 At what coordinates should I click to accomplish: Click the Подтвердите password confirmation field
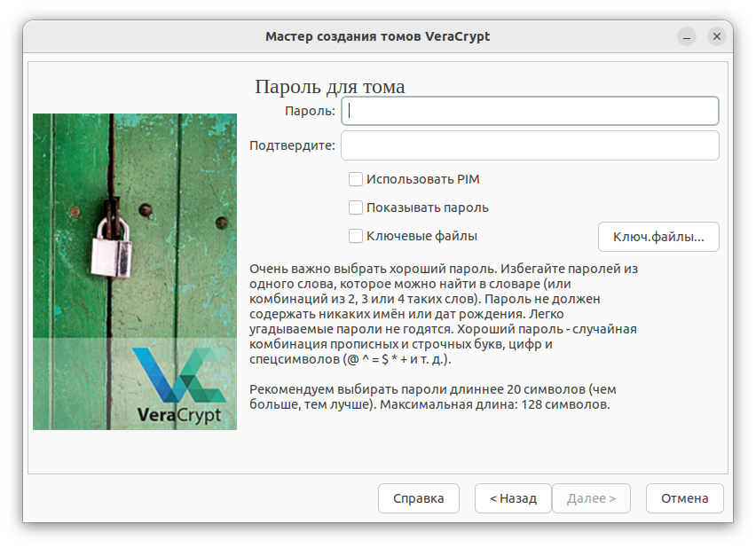coord(530,145)
